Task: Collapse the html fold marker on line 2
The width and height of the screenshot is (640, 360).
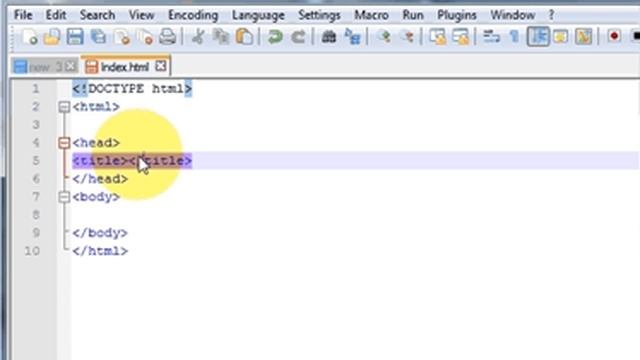Action: click(x=64, y=107)
